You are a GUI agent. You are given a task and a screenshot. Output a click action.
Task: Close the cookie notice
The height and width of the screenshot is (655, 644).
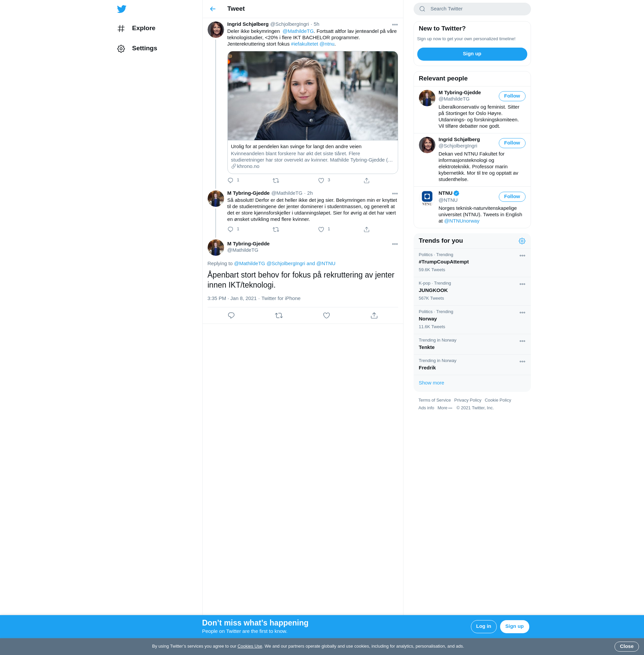tap(627, 647)
